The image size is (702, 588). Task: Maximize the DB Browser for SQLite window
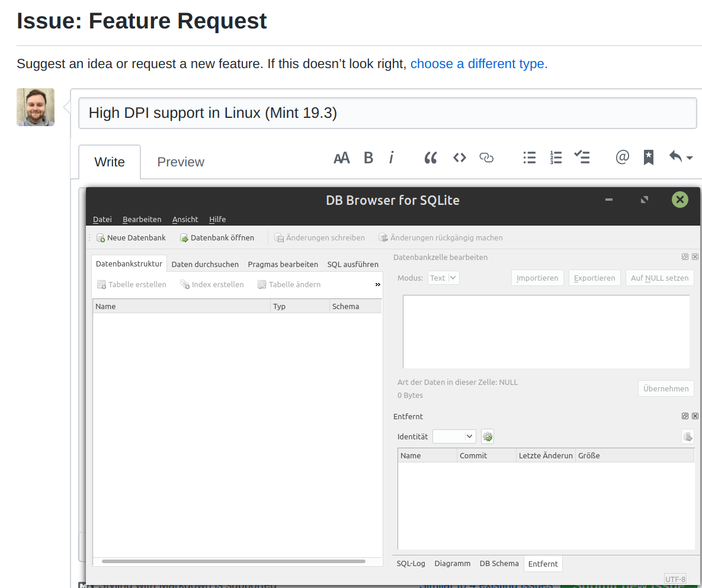(645, 200)
